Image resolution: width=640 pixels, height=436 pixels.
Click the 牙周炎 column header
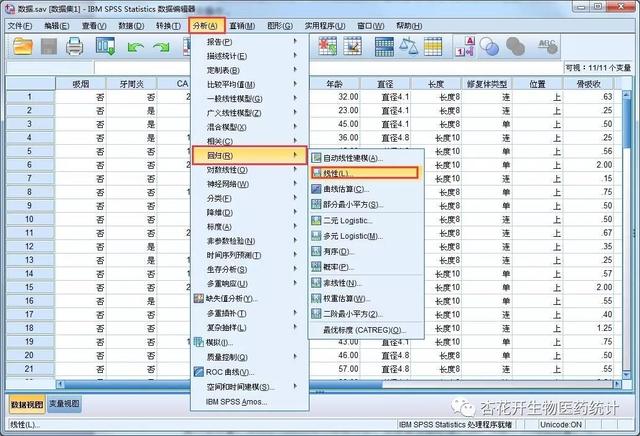pyautogui.click(x=131, y=84)
